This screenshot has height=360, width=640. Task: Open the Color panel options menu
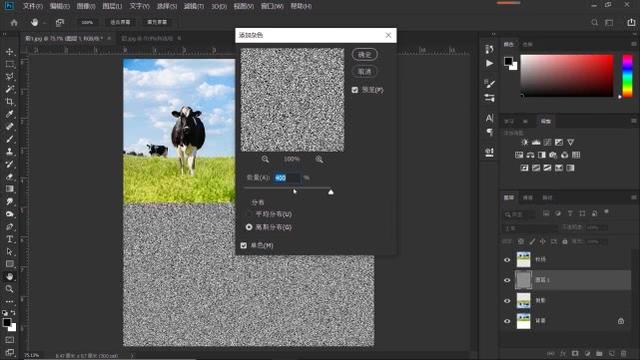point(634,44)
